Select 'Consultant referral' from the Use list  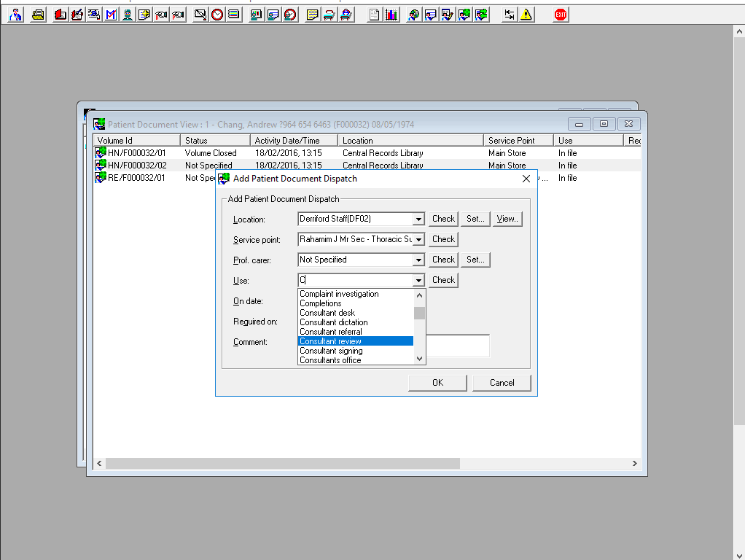(356, 332)
